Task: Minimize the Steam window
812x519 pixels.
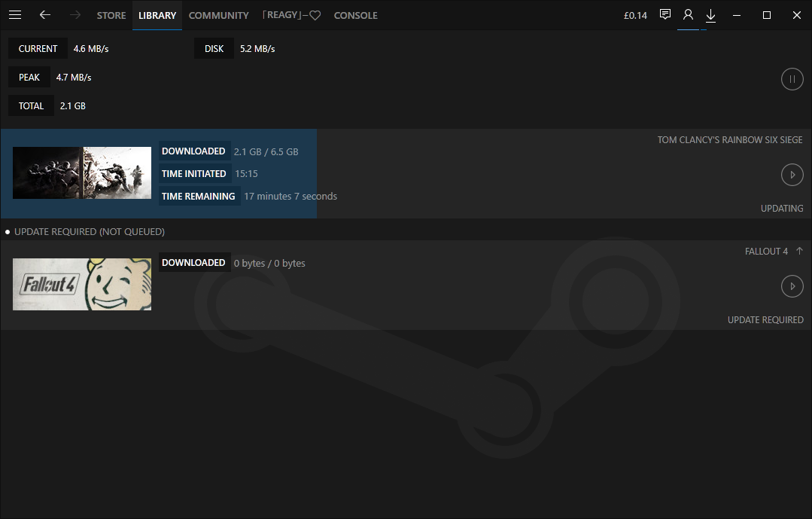Action: [737, 15]
